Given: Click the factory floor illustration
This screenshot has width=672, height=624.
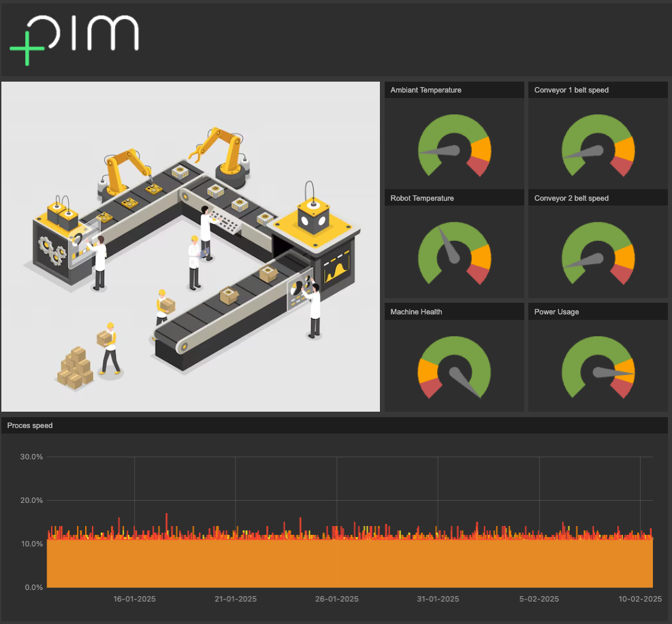Looking at the screenshot, I should click(191, 246).
